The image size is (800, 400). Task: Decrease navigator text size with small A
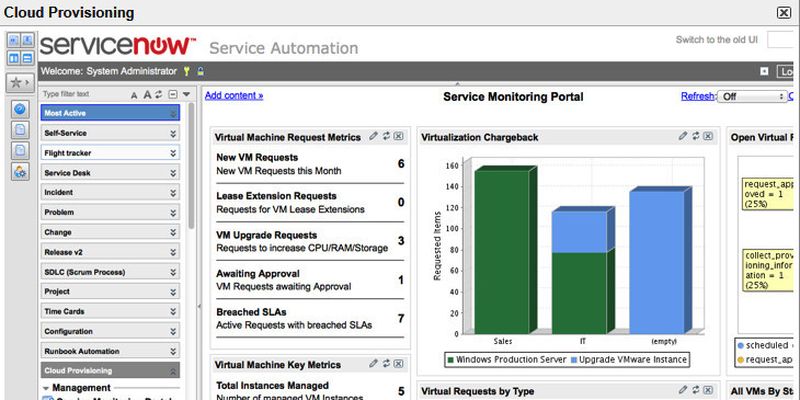click(134, 95)
